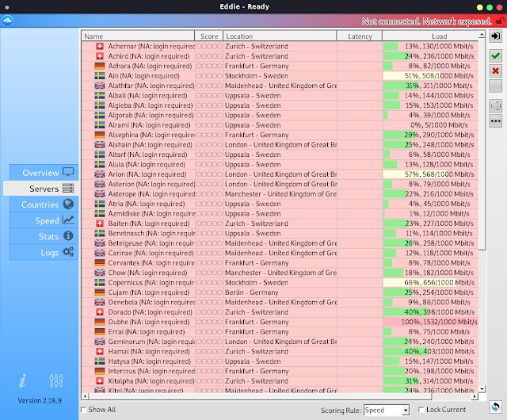507x420 pixels.
Task: Click the German flag on Adhara row
Action: coord(100,66)
